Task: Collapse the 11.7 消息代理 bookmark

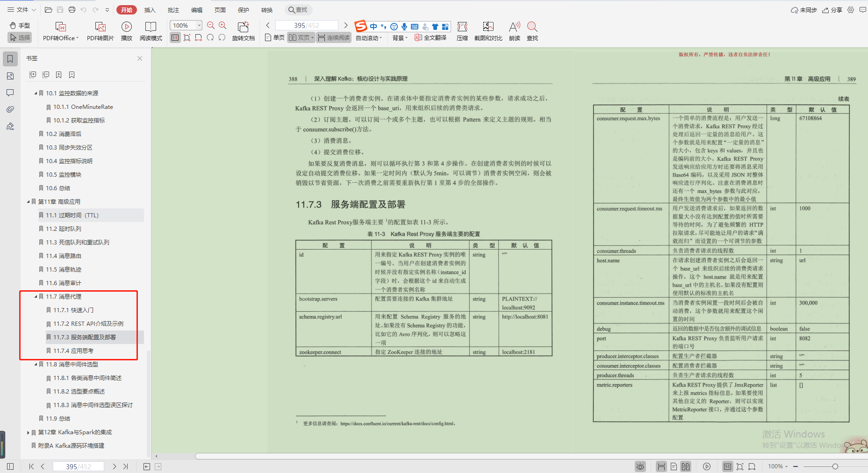Action: [36, 297]
